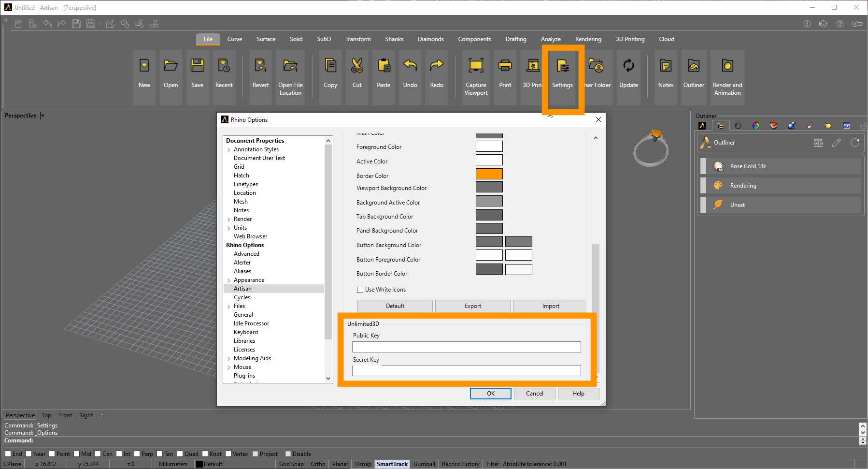Toggle the Near osnap checkbox
Viewport: 868px width, 469px height.
pos(29,454)
